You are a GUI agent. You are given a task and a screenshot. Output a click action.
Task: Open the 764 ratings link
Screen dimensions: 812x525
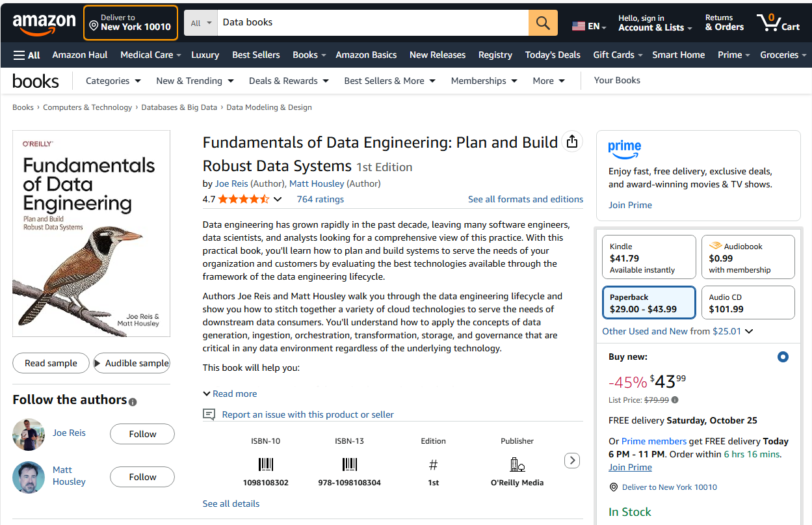point(321,199)
